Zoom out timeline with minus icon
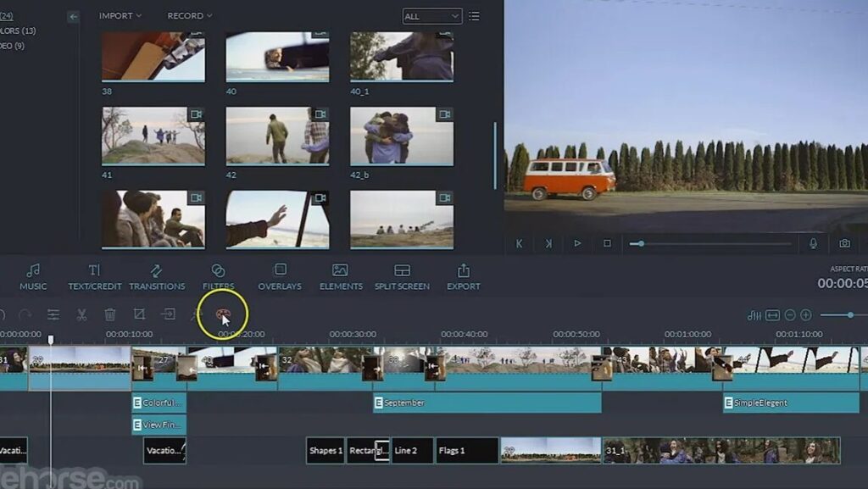 [x=790, y=315]
